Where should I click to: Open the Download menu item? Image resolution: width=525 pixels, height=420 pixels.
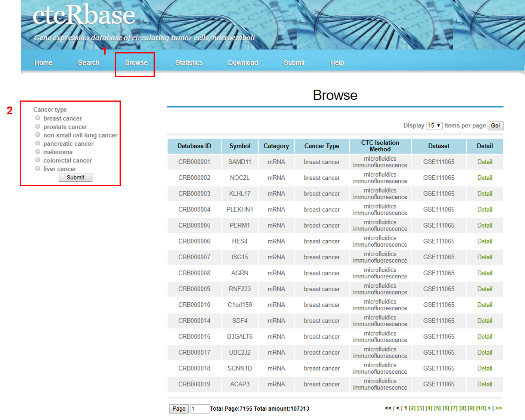pos(243,63)
